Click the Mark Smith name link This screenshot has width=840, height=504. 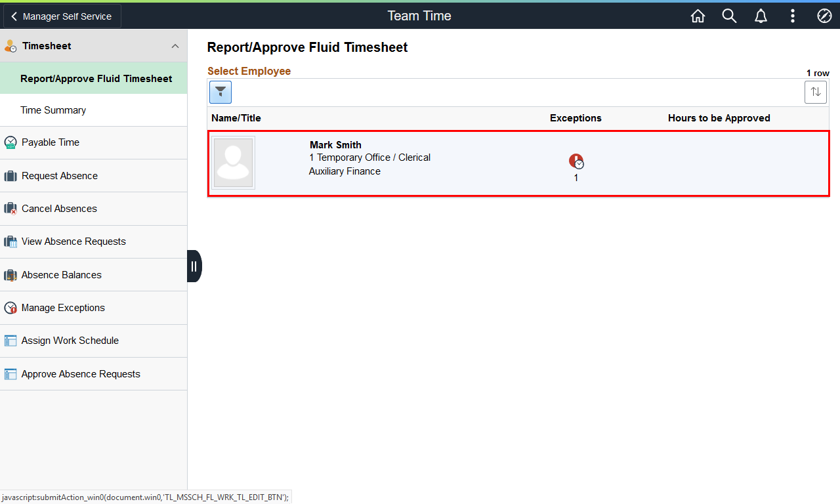click(x=335, y=145)
